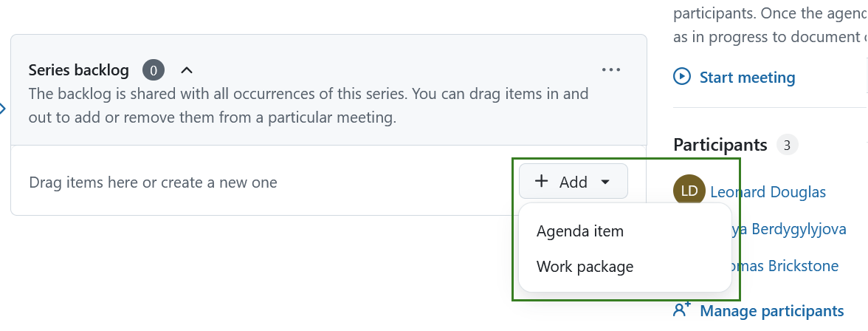Select Agenda item from the Add menu

[x=580, y=231]
